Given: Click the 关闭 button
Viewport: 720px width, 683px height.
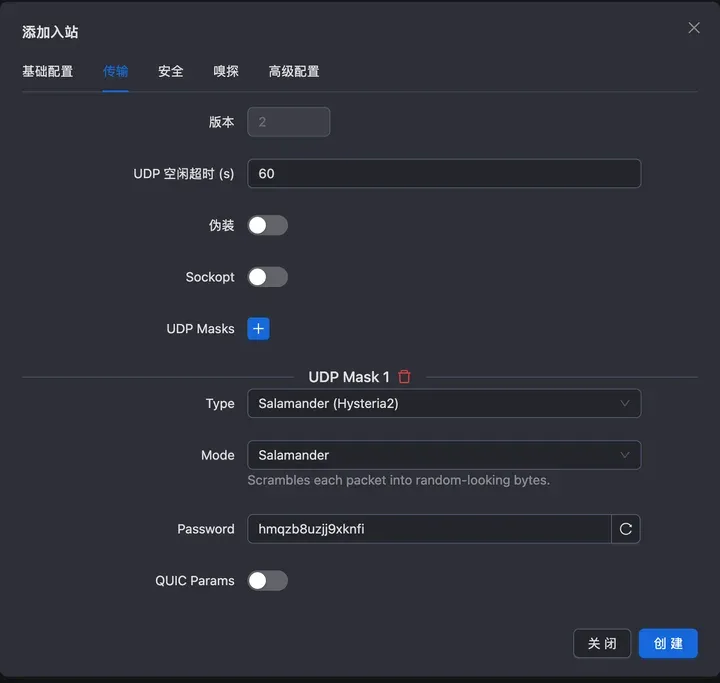Looking at the screenshot, I should click(602, 643).
